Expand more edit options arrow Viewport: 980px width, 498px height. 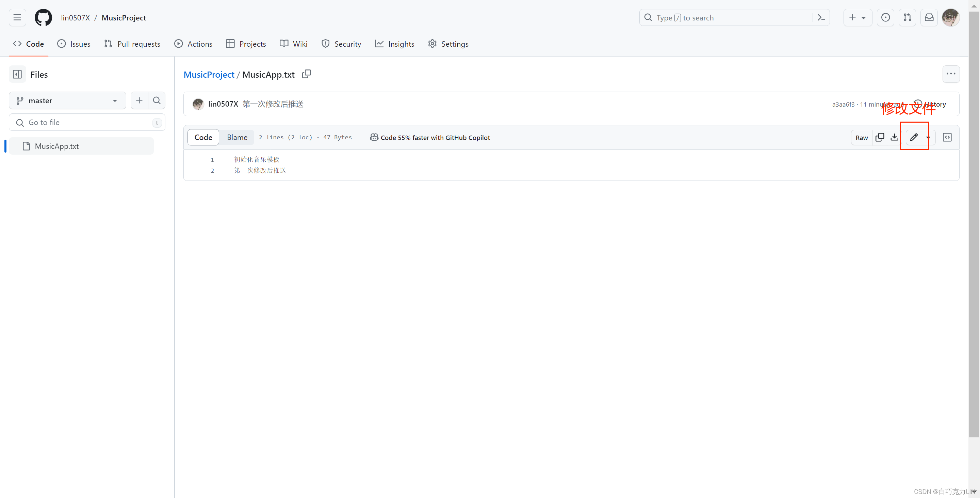(x=928, y=138)
